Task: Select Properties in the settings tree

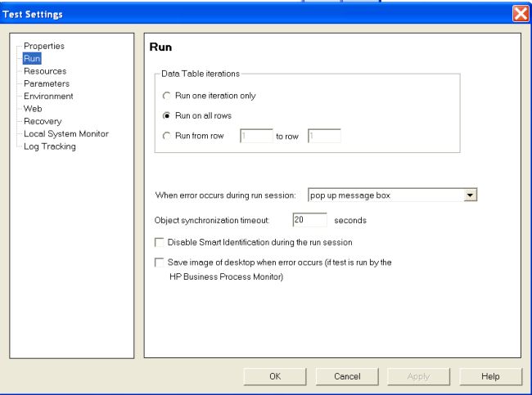Action: coord(43,46)
